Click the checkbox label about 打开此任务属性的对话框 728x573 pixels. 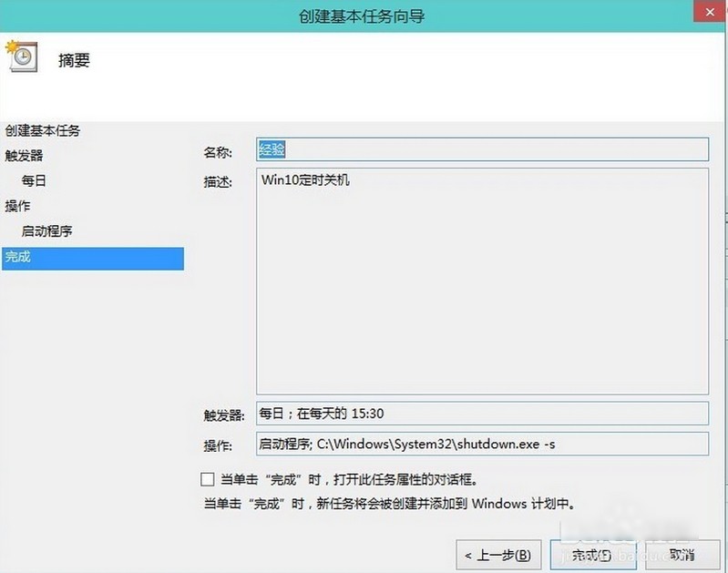[350, 480]
